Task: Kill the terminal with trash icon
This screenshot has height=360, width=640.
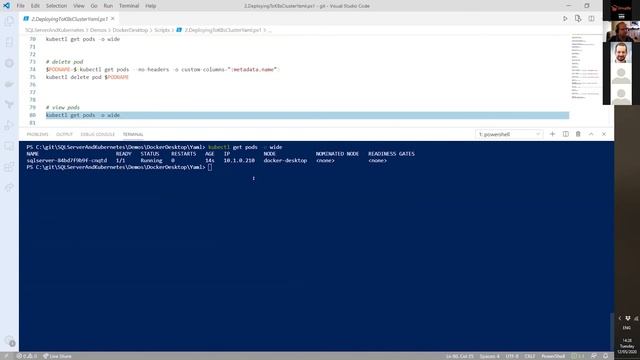Action: [x=578, y=134]
